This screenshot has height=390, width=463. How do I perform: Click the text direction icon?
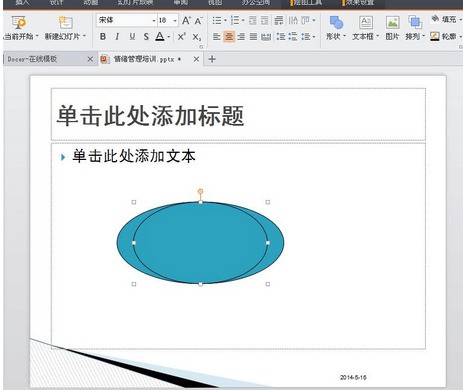pyautogui.click(x=293, y=21)
